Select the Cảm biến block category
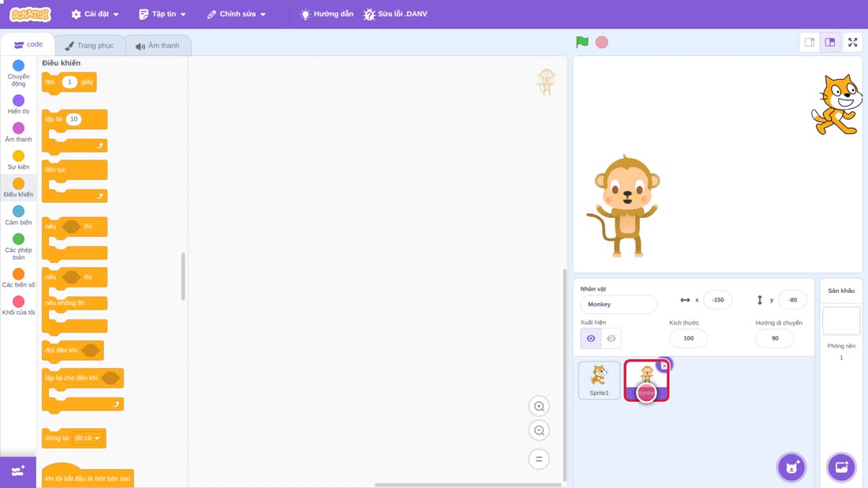The height and width of the screenshot is (488, 868). tap(18, 216)
